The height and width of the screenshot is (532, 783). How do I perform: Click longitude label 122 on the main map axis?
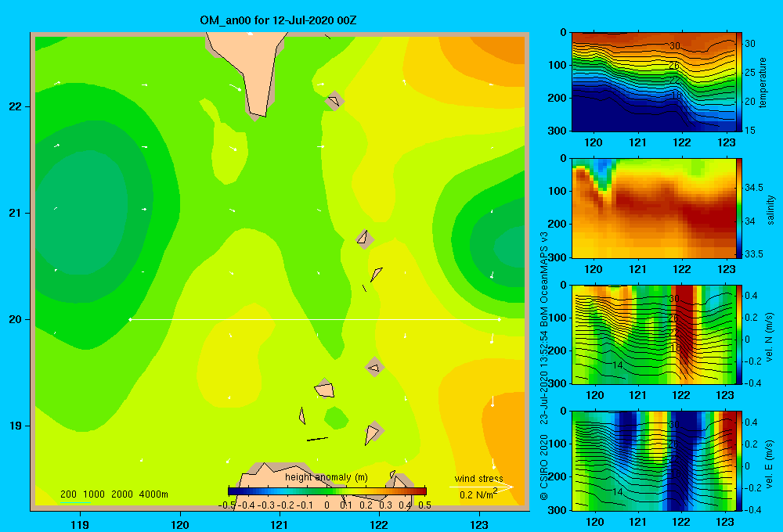[x=379, y=524]
